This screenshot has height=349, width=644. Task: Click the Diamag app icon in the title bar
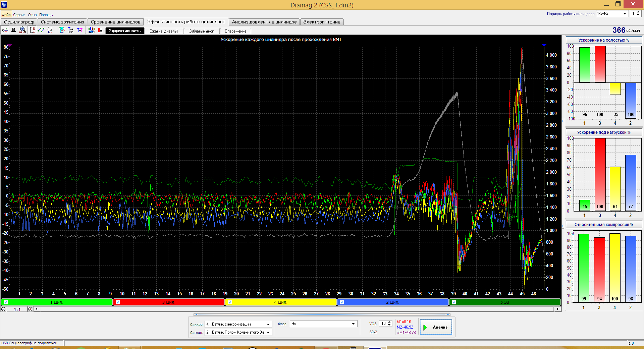tap(4, 4)
